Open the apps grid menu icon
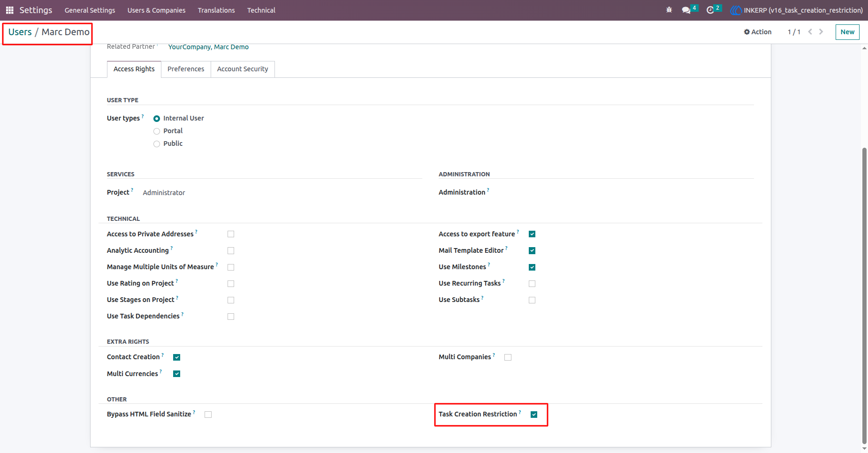868x453 pixels. tap(9, 10)
